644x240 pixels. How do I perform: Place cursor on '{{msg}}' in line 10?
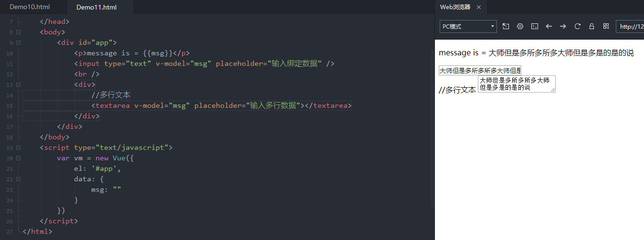(x=158, y=53)
